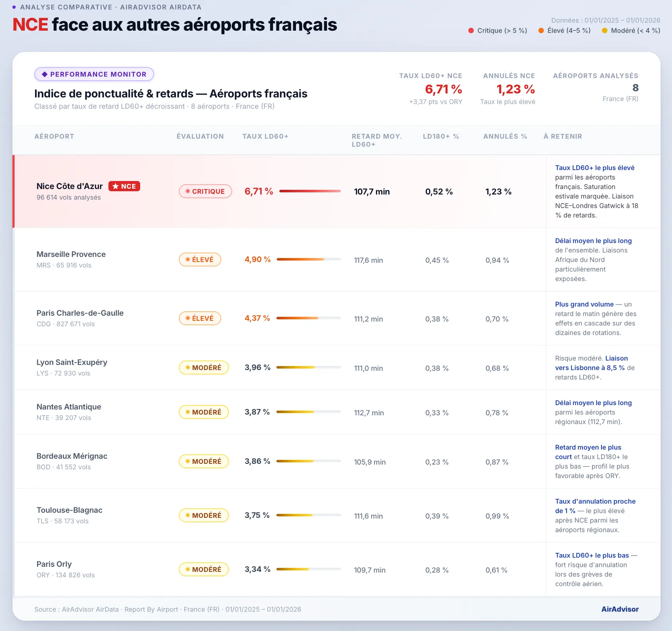The height and width of the screenshot is (631, 672).
Task: Click the AÉROPORT column header
Action: click(54, 136)
